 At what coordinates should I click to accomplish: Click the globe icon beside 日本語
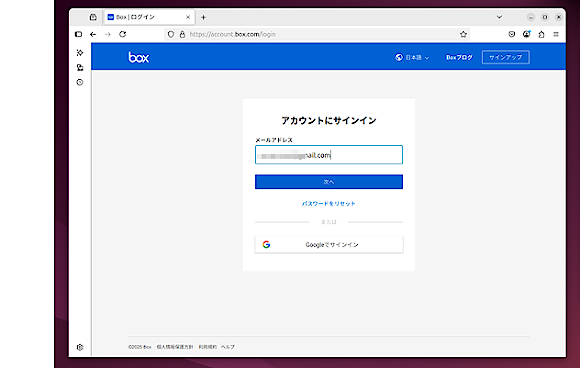pyautogui.click(x=399, y=57)
